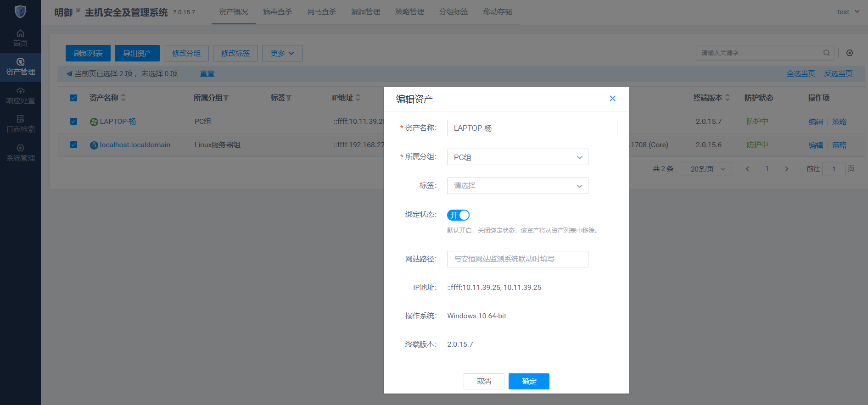Switch to the 漏洞管理 tab

click(365, 12)
